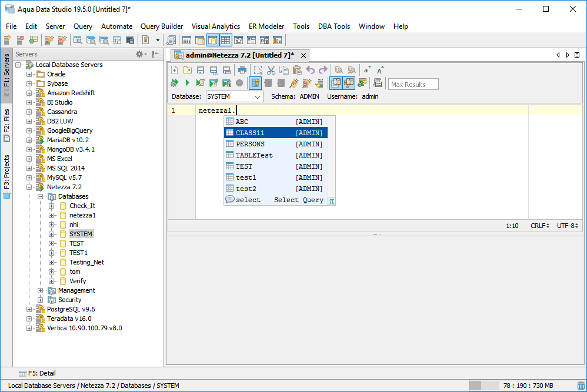This screenshot has height=392, width=587.
Task: Select the Testing_Net database in the tree
Action: point(86,262)
